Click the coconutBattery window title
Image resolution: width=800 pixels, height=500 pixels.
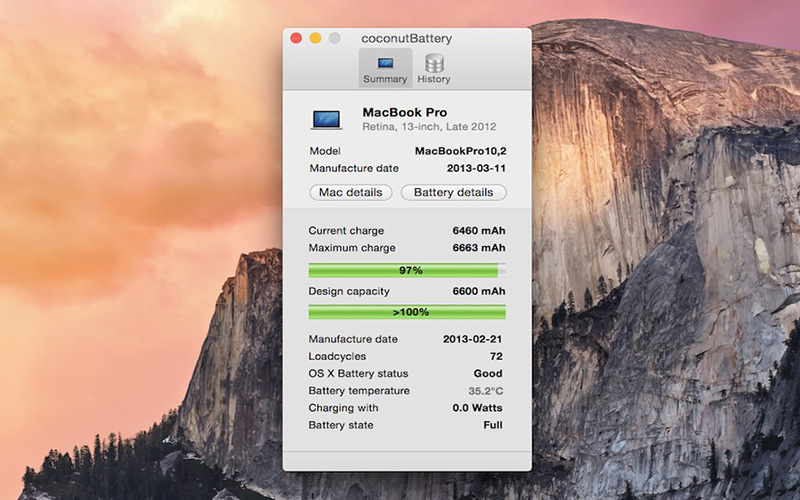coord(407,38)
